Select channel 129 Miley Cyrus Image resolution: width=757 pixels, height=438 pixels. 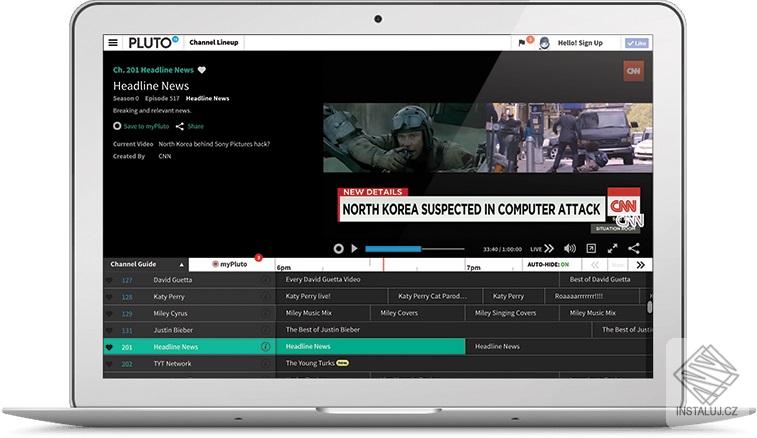click(x=189, y=313)
